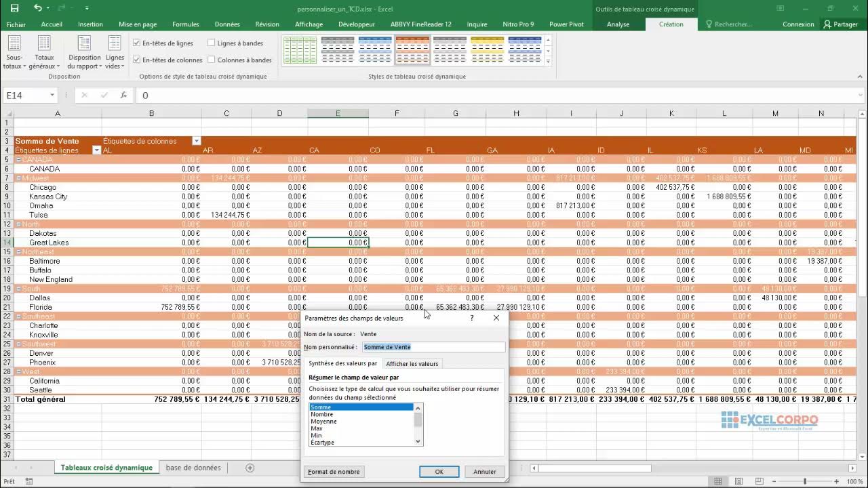Open the Name Box dropdown arrow
This screenshot has height=488, width=868.
[x=52, y=96]
